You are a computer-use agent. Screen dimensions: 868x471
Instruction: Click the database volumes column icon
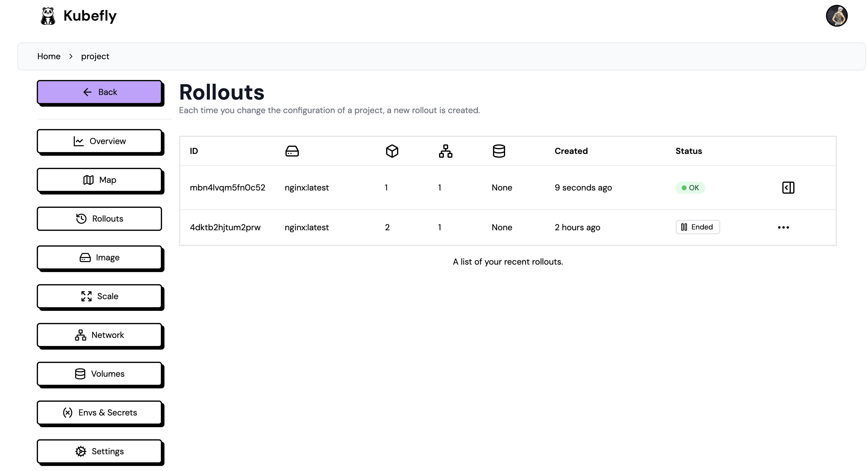[499, 151]
